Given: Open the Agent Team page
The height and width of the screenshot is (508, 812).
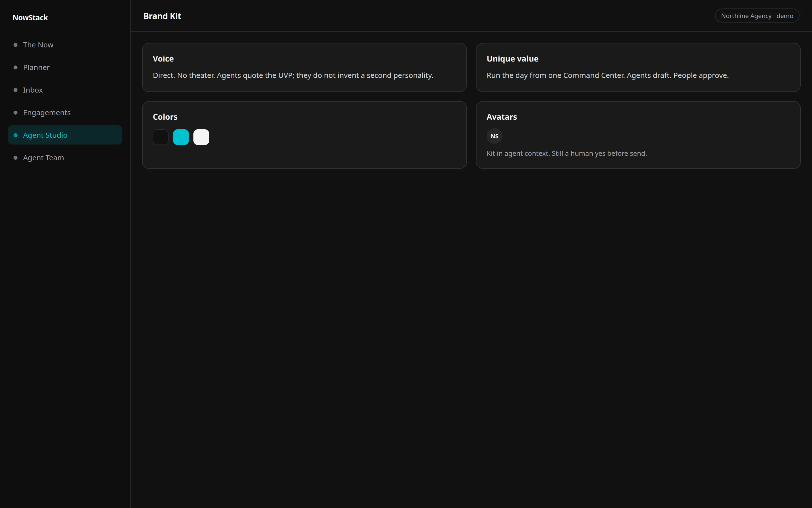Looking at the screenshot, I should coord(65,157).
